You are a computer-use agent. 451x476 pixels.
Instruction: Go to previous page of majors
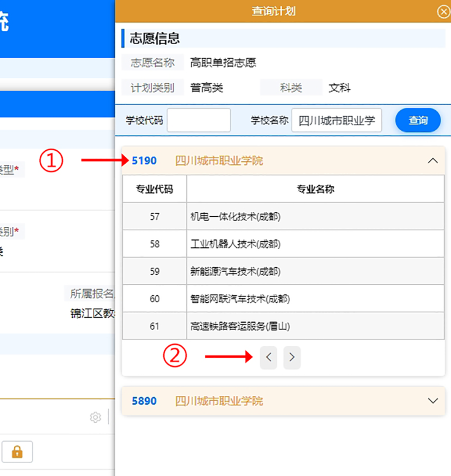pos(268,357)
